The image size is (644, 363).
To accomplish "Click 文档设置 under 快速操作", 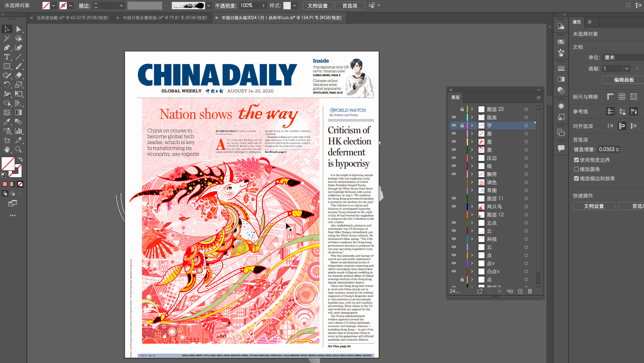I will click(x=594, y=206).
